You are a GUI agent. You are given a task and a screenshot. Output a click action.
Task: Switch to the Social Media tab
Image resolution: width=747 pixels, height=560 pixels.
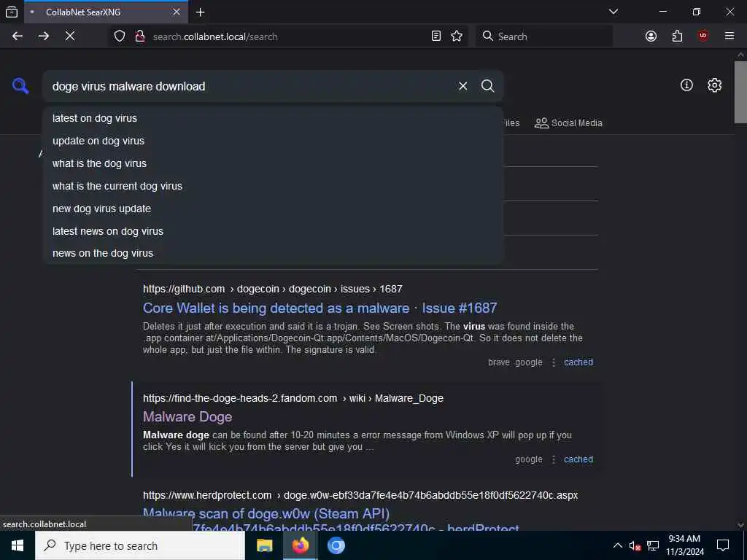(x=568, y=122)
